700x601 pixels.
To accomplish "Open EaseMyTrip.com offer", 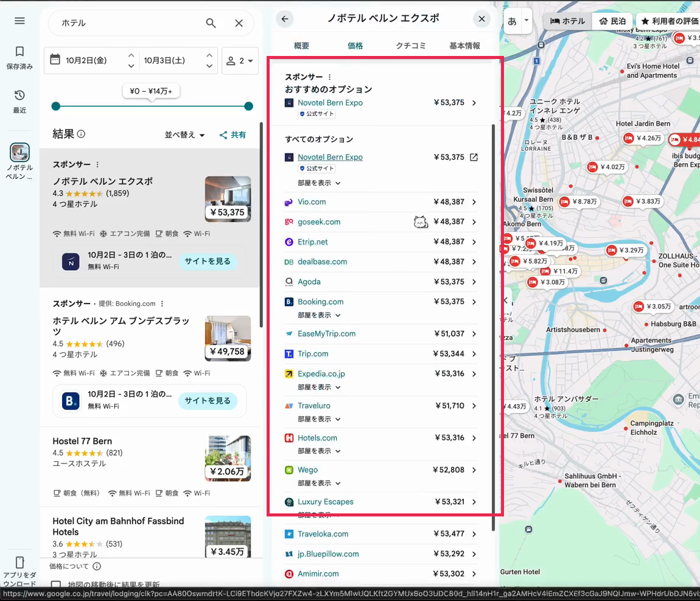I will tap(381, 334).
